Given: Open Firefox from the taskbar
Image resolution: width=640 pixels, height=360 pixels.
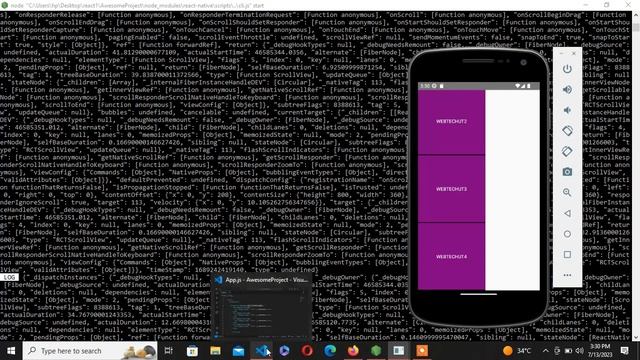Looking at the screenshot, I should click(x=353, y=351).
